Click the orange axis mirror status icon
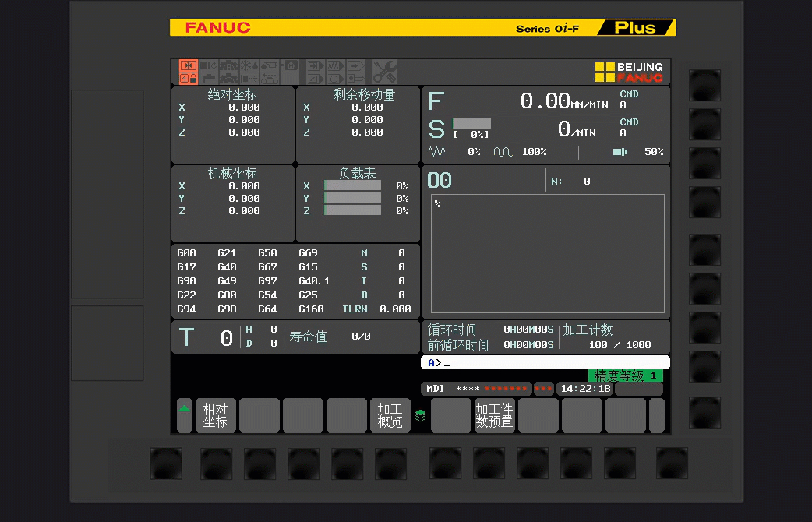Viewport: 812px width, 522px height. point(189,65)
